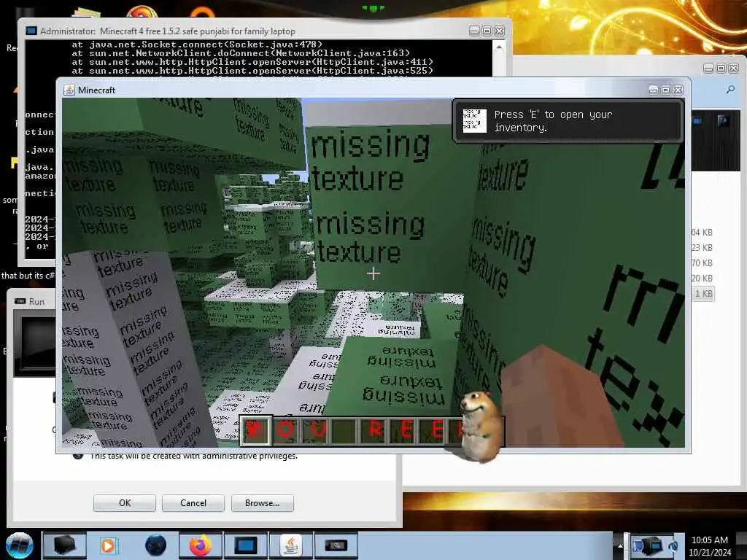Screen dimensions: 747x560
Task: Switch to the command prompt taskbar button
Action: pyautogui.click(x=246, y=545)
